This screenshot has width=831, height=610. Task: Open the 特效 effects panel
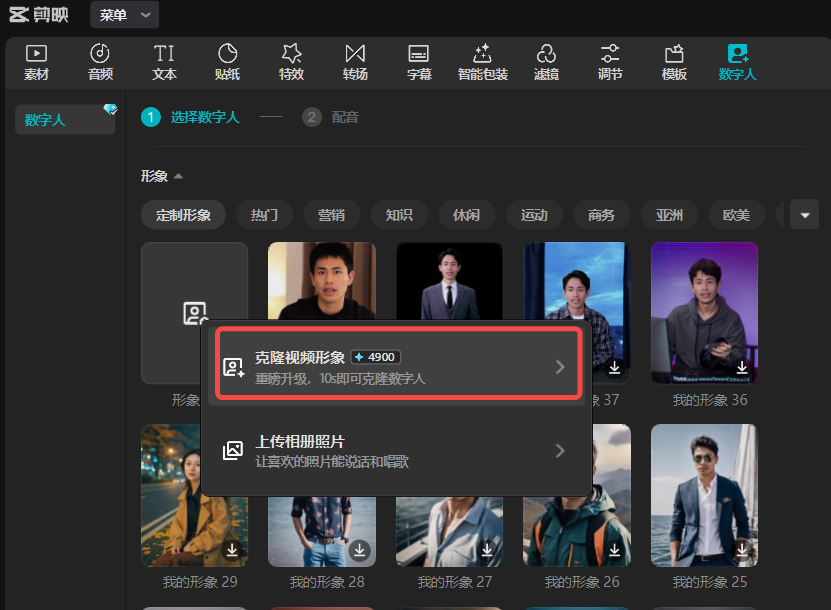[x=291, y=63]
